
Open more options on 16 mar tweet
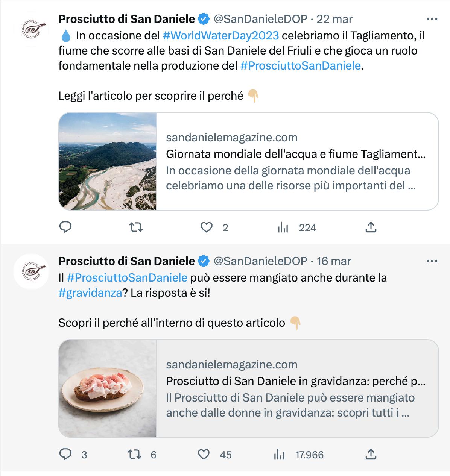(x=432, y=261)
